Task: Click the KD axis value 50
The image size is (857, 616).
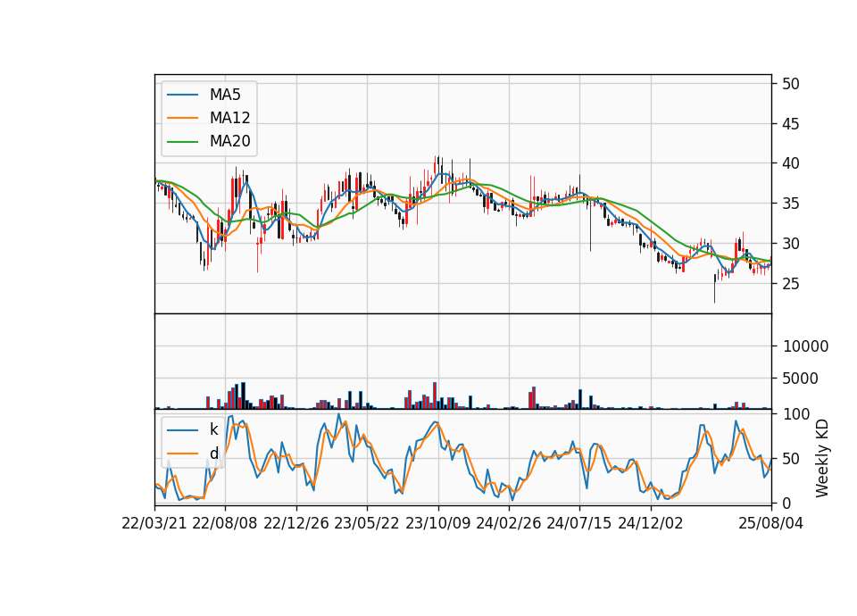Action: click(x=791, y=459)
